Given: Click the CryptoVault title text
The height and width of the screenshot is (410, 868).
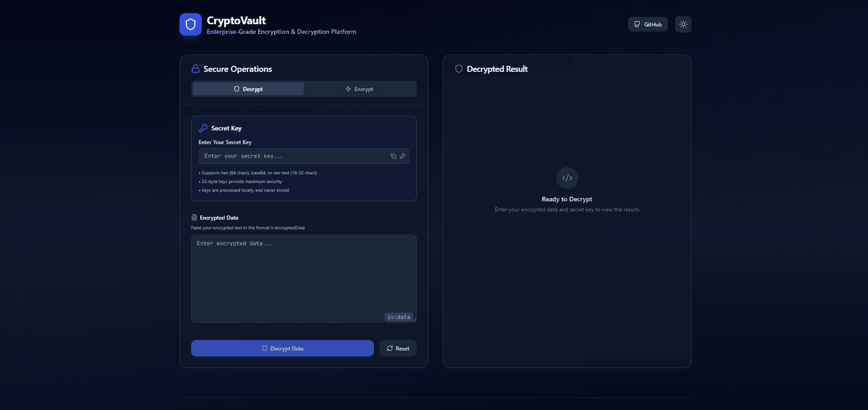Looking at the screenshot, I should click(236, 21).
